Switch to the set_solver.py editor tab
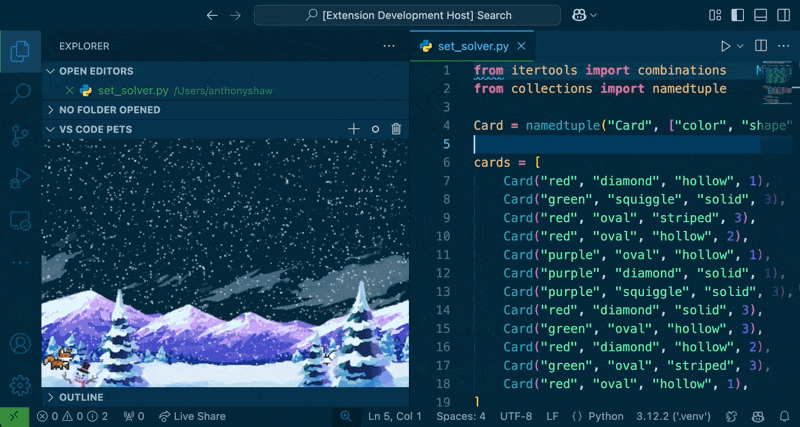Viewport: 800px width, 427px height. coord(473,46)
